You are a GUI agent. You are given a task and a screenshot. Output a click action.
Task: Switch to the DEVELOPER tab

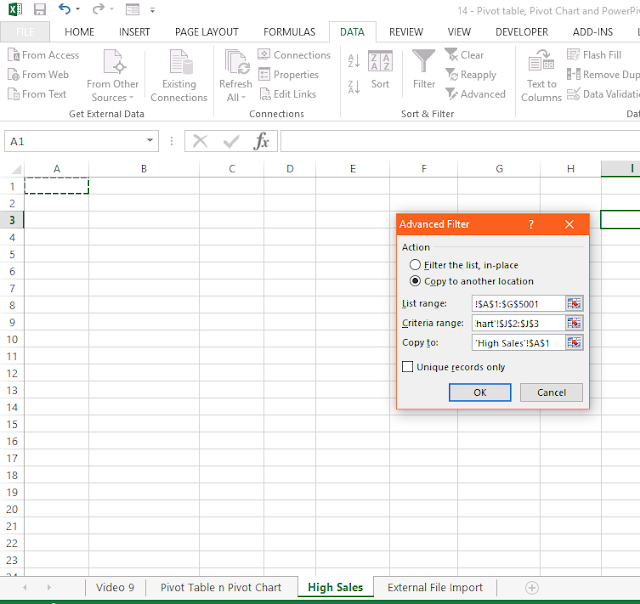pyautogui.click(x=522, y=32)
